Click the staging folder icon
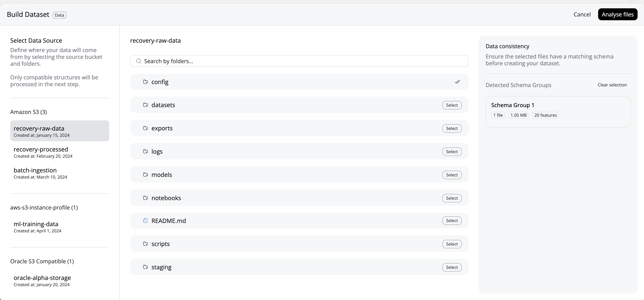 (x=146, y=267)
